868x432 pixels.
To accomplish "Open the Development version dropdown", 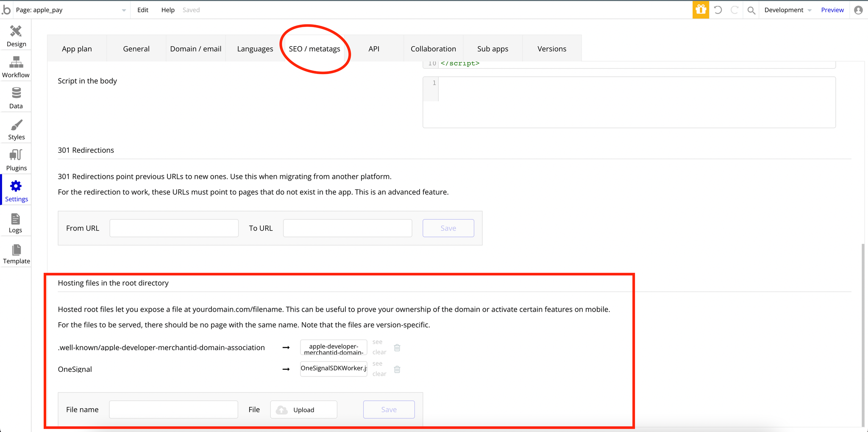I will (x=787, y=10).
